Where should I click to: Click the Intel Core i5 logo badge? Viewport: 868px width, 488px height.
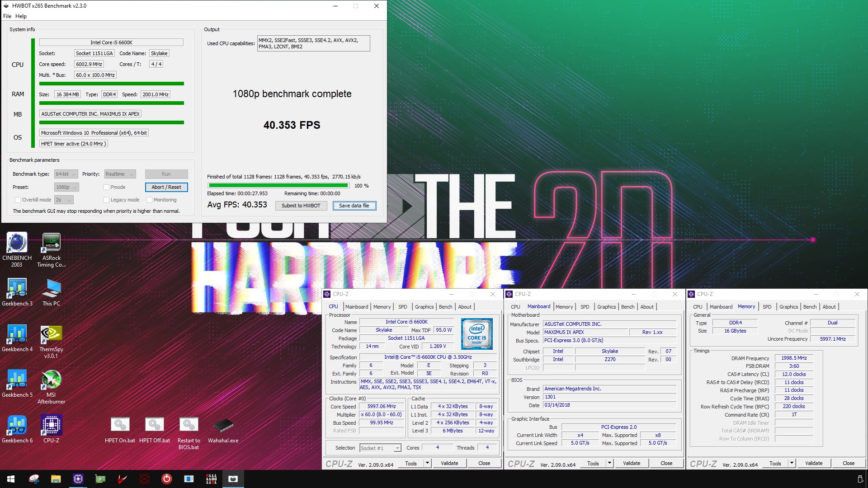477,334
